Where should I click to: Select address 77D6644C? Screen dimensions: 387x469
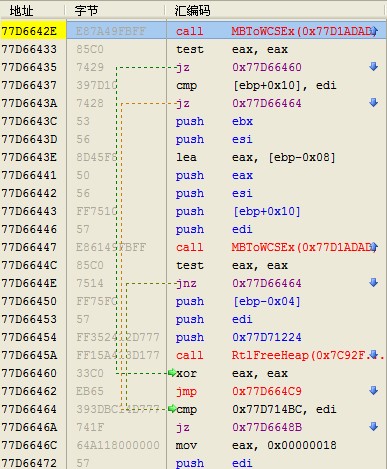point(29,265)
